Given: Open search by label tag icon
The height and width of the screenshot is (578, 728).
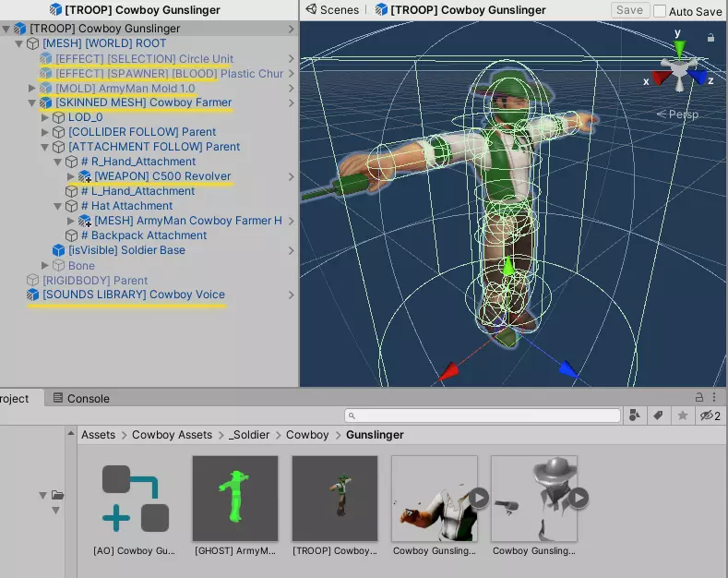Looking at the screenshot, I should click(x=659, y=415).
